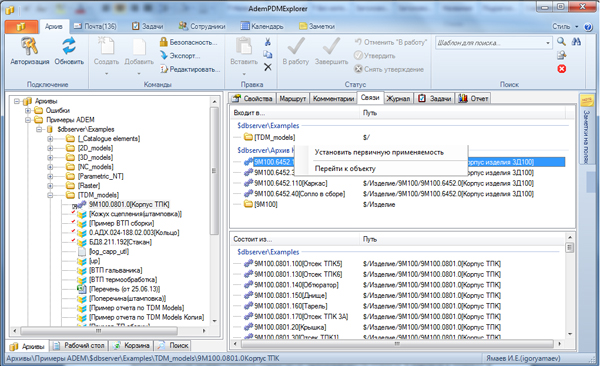Click the Вставить clipboard icon
Image resolution: width=600 pixels, height=366 pixels.
coord(243,46)
